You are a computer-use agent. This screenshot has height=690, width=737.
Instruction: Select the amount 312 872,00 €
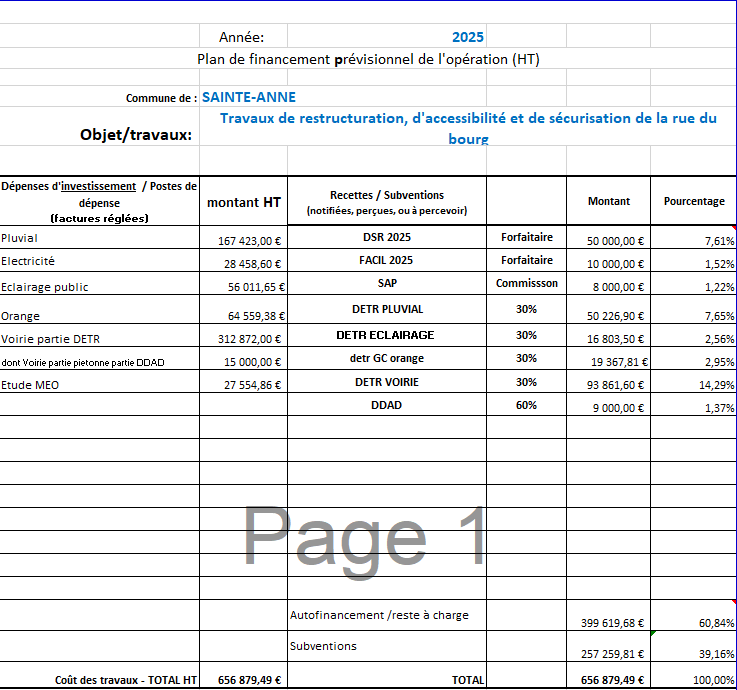[249, 339]
